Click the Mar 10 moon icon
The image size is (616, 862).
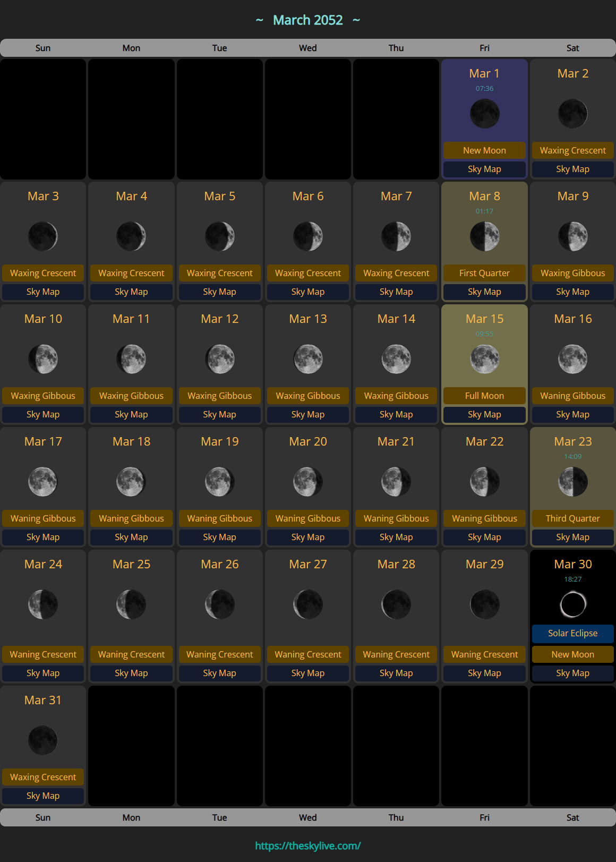click(43, 359)
